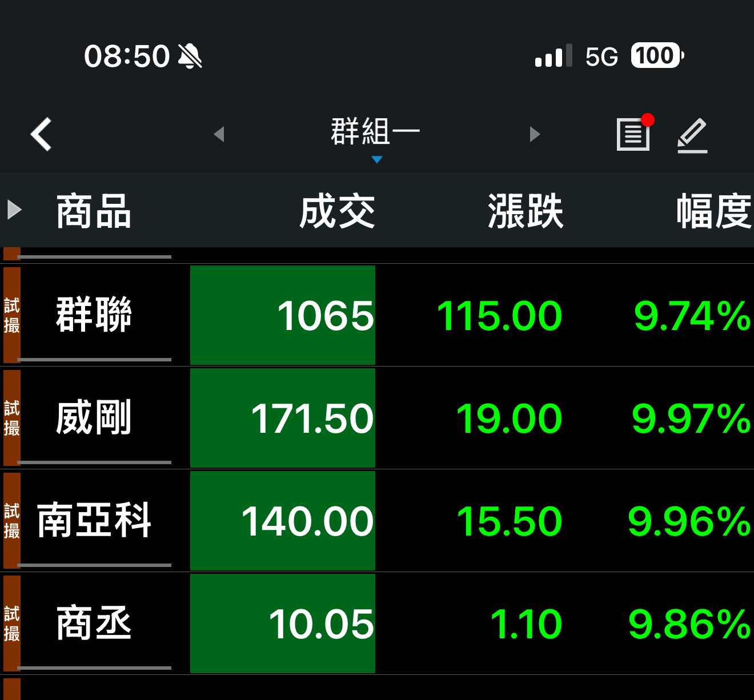The width and height of the screenshot is (754, 700).
Task: Sort by the 成交 column header
Action: tap(337, 211)
